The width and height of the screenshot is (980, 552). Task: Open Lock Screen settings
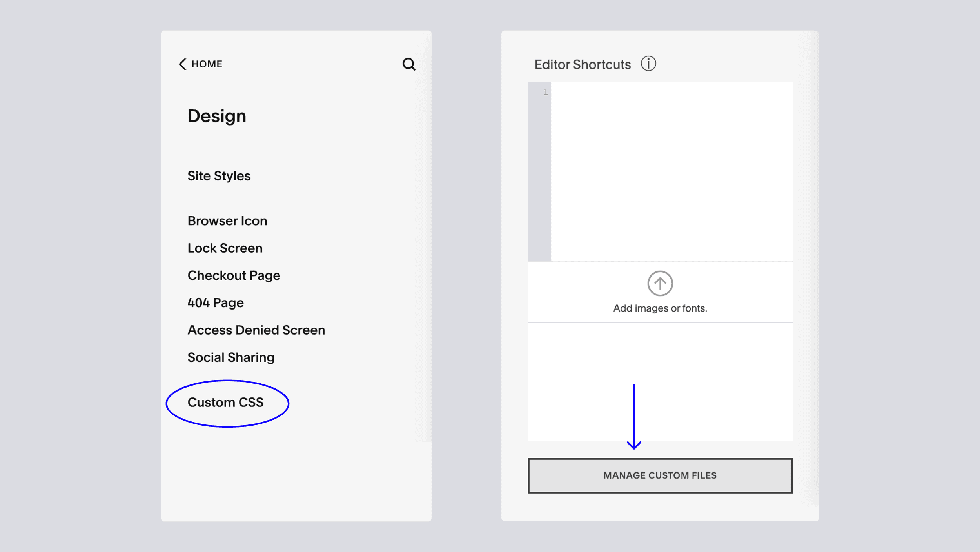[x=225, y=248]
